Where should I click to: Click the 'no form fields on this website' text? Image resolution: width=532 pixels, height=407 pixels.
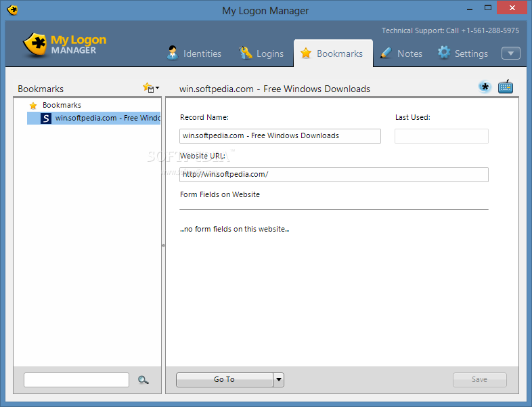(x=234, y=229)
